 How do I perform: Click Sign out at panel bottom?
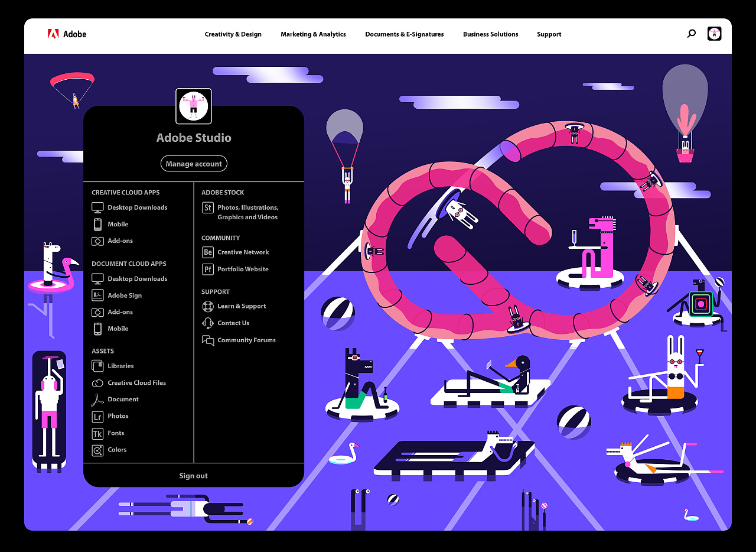coord(193,476)
